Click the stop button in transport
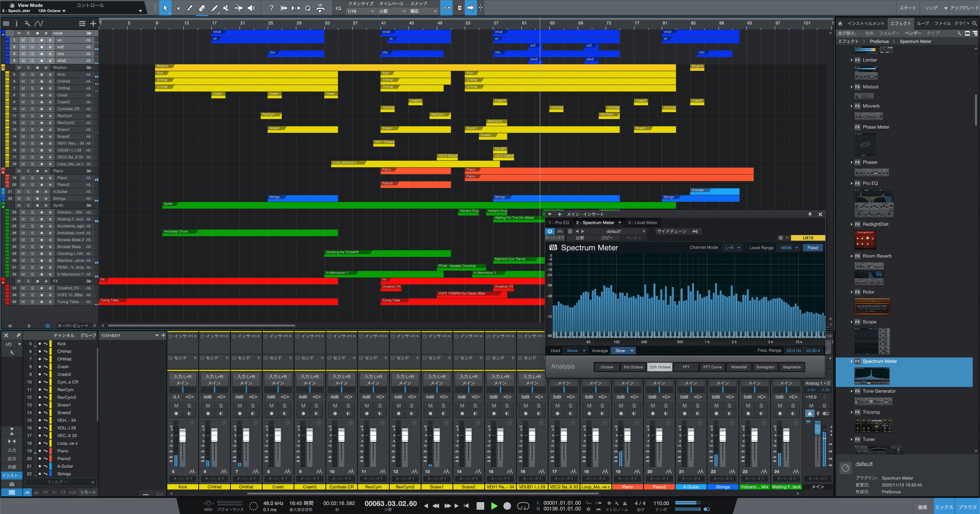The width and height of the screenshot is (980, 514). pyautogui.click(x=480, y=506)
